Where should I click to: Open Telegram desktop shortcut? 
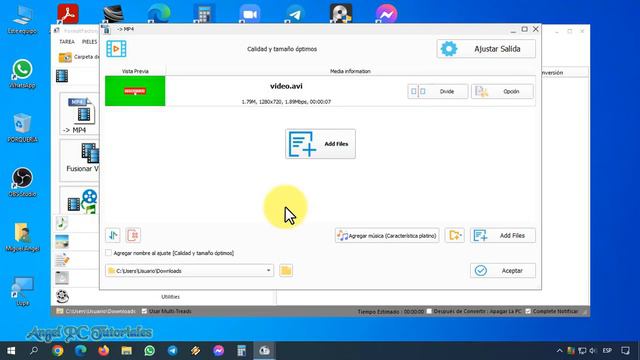295,14
